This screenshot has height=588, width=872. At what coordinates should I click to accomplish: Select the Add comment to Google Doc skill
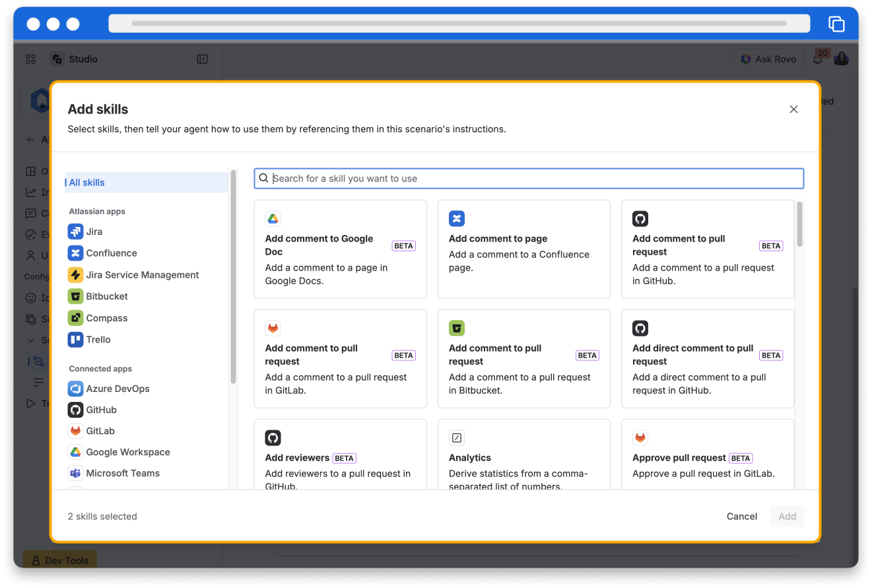click(x=340, y=249)
